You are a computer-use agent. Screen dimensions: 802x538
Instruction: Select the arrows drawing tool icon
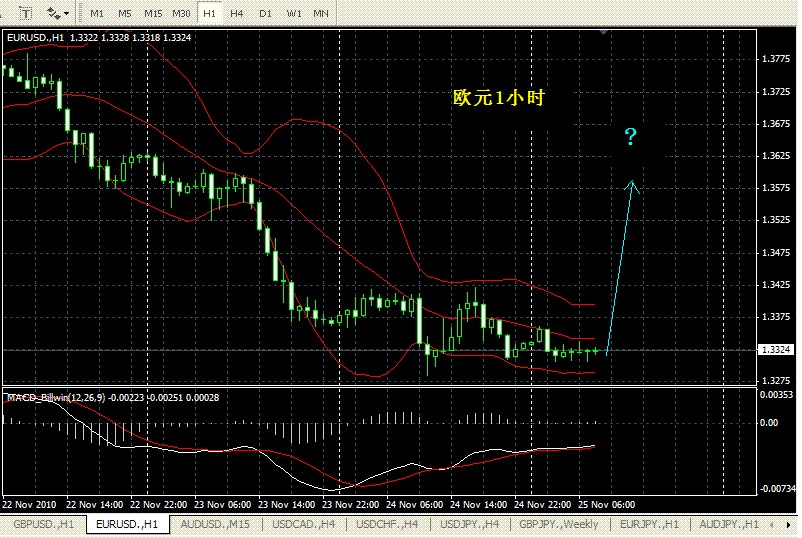[x=53, y=13]
